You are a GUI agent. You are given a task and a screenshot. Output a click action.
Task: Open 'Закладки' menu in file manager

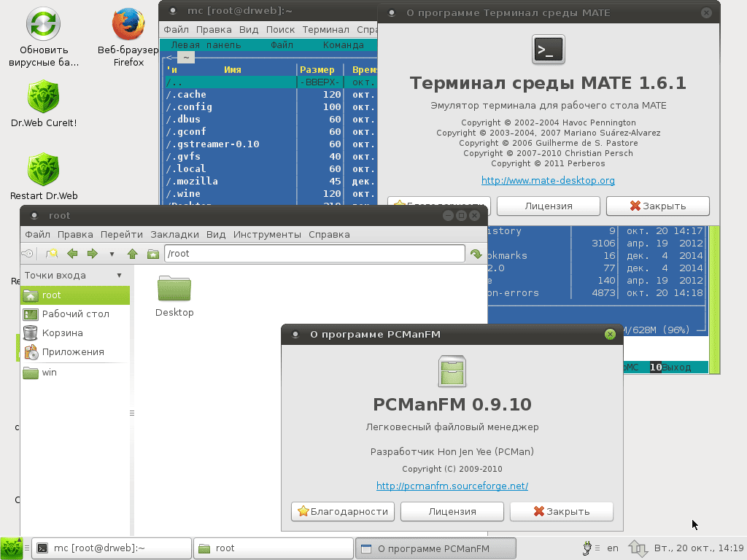click(175, 234)
